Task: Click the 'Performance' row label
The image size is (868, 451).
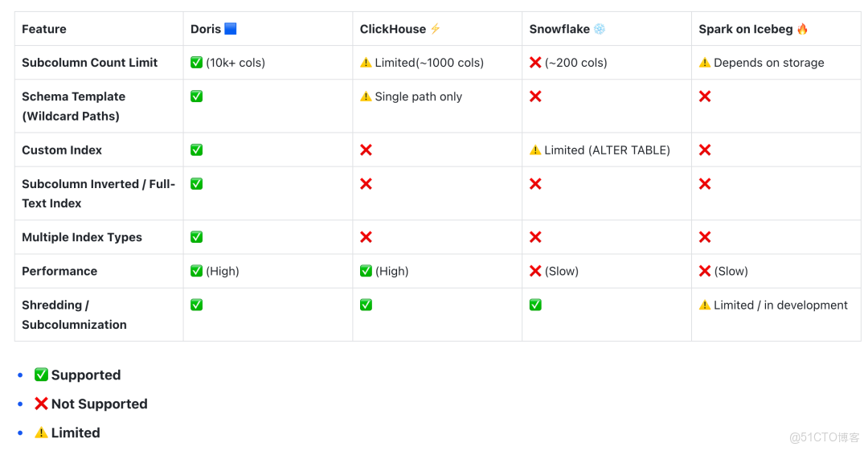Action: tap(59, 271)
